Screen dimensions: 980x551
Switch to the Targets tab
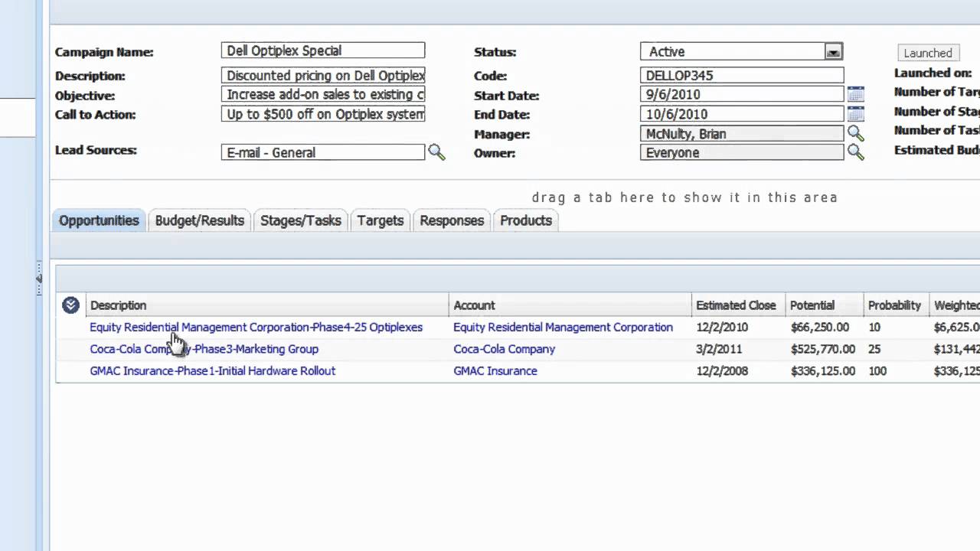click(x=381, y=220)
